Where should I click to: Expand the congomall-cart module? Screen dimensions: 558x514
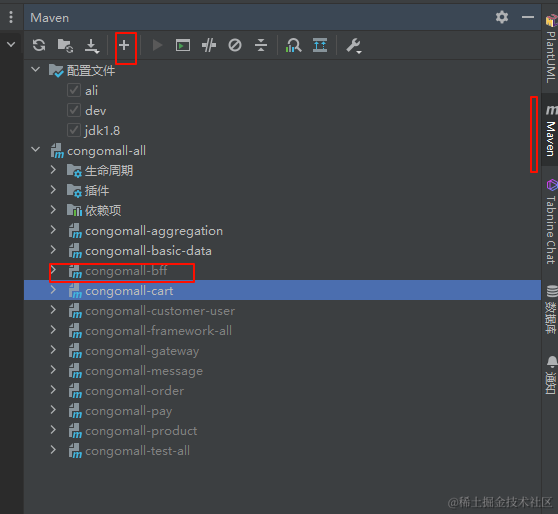coord(53,290)
